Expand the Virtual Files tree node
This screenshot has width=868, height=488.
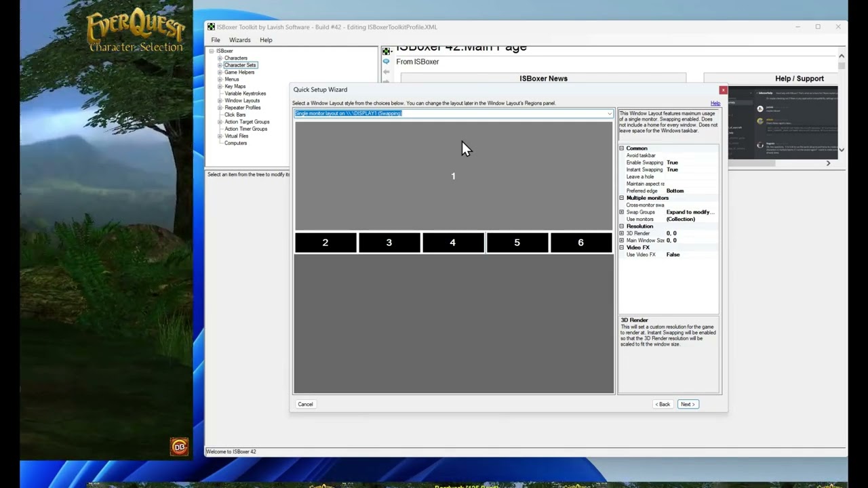pyautogui.click(x=220, y=136)
